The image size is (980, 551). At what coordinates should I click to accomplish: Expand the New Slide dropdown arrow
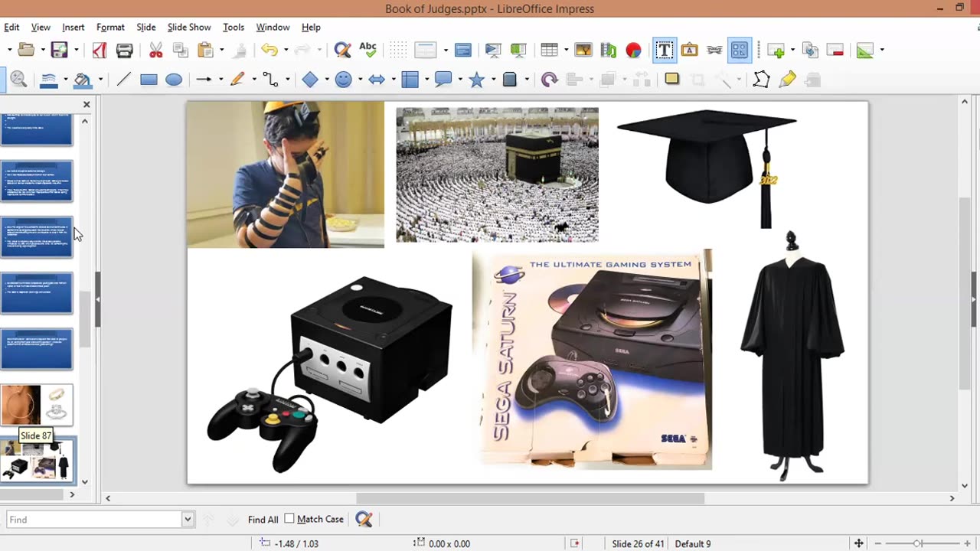(792, 50)
